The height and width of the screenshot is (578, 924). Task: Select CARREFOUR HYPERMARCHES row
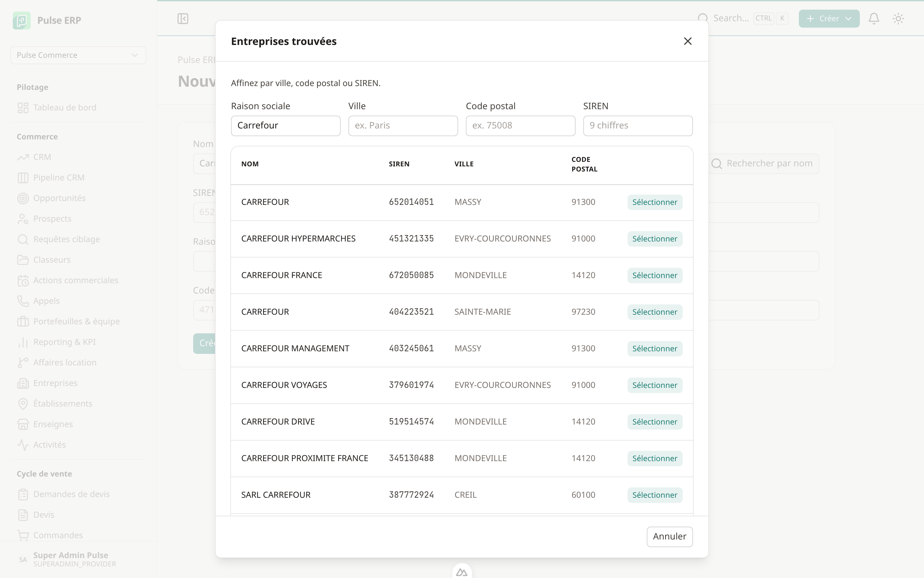coord(655,239)
